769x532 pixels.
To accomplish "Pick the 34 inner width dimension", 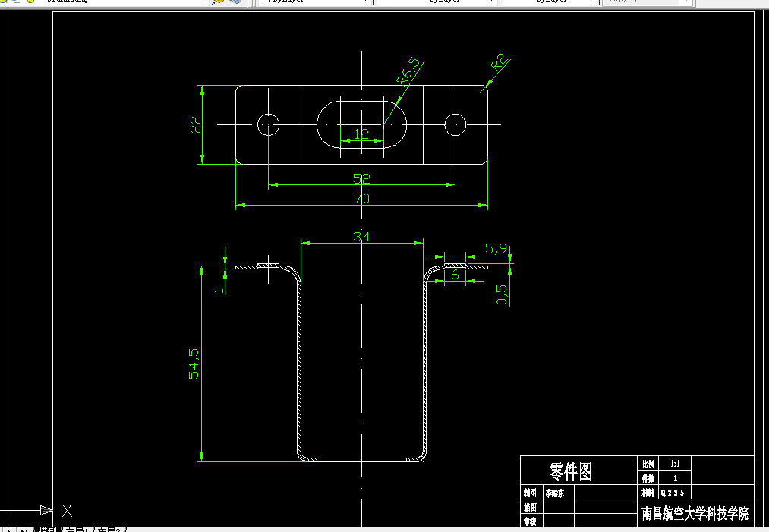I will 361,237.
